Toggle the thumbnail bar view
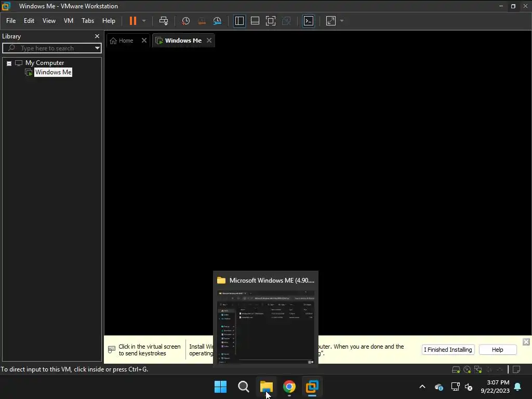The width and height of the screenshot is (532, 399). [255, 21]
